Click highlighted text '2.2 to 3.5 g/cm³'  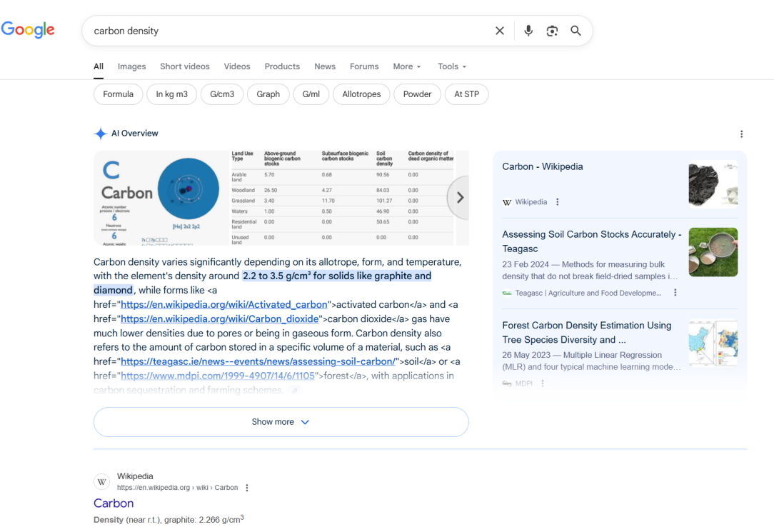[277, 276]
